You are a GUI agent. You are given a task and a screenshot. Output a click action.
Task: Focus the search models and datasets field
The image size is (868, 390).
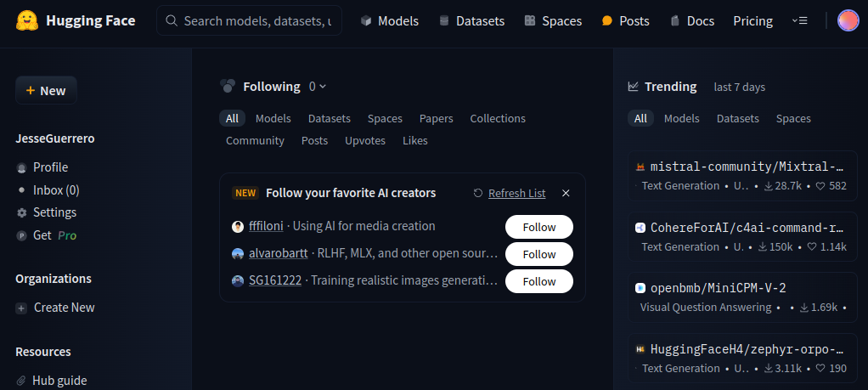[249, 21]
